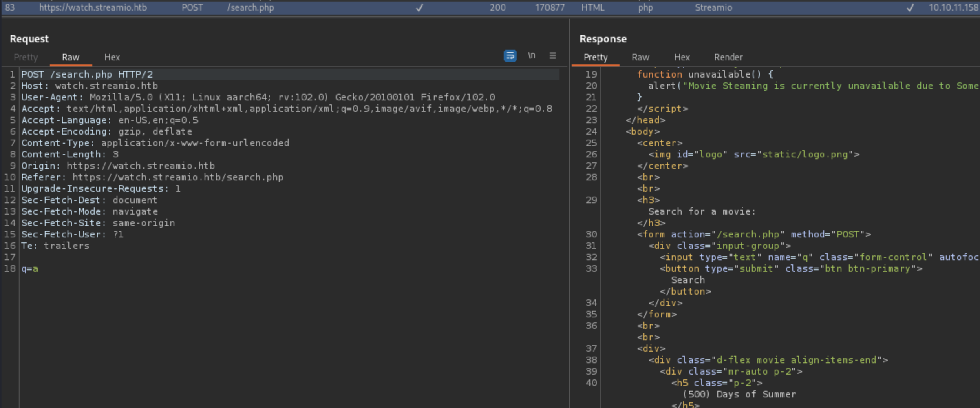Click the HTML MIME type cell
Viewport: 980px width, 408px height.
click(593, 8)
